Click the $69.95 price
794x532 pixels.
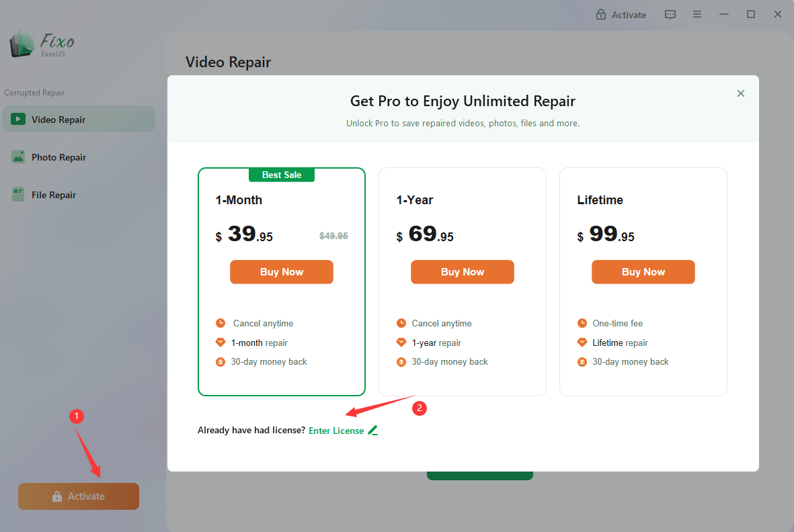425,234
